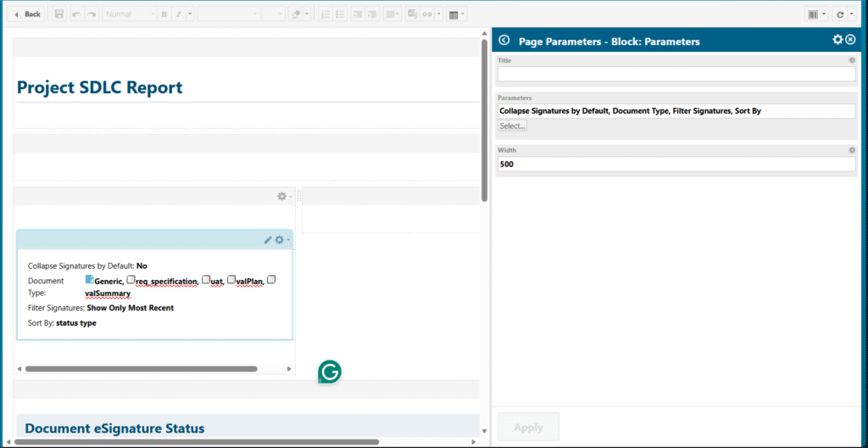Toggle the Generic document type checkbox
This screenshot has width=868, height=448.
[x=90, y=280]
